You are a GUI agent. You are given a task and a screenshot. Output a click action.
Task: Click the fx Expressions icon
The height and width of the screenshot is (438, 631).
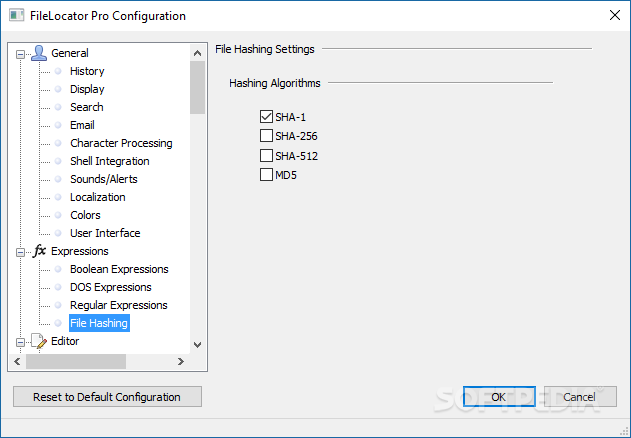point(39,251)
